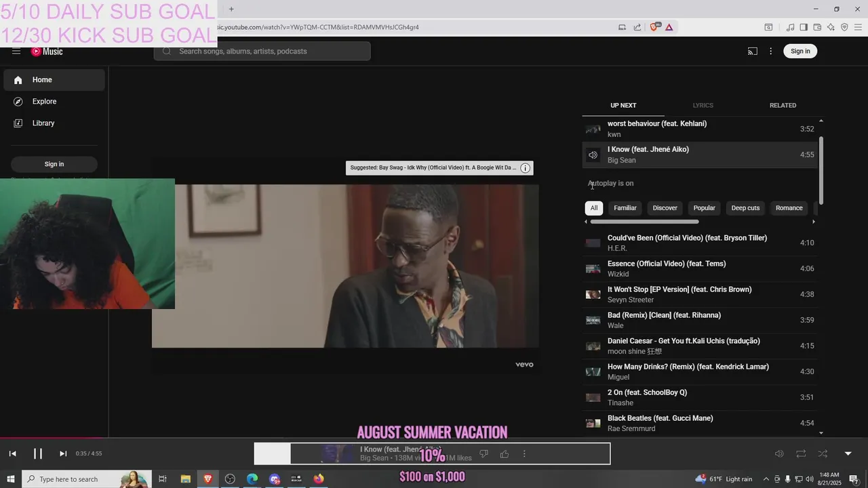The height and width of the screenshot is (488, 868).
Task: Open Firefox from taskbar
Action: pyautogui.click(x=319, y=479)
